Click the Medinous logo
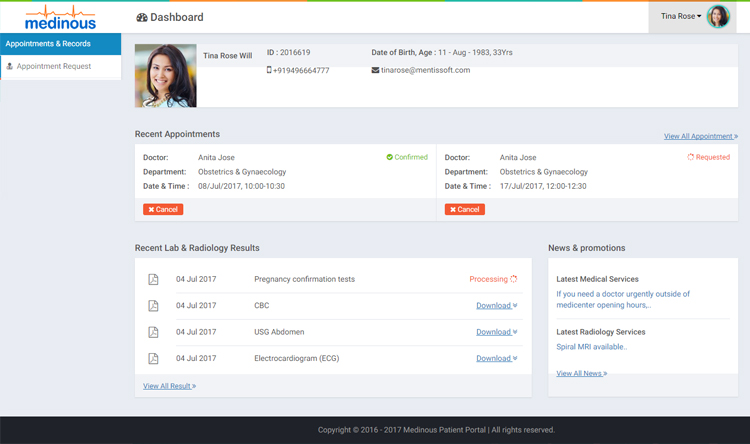 pyautogui.click(x=60, y=17)
